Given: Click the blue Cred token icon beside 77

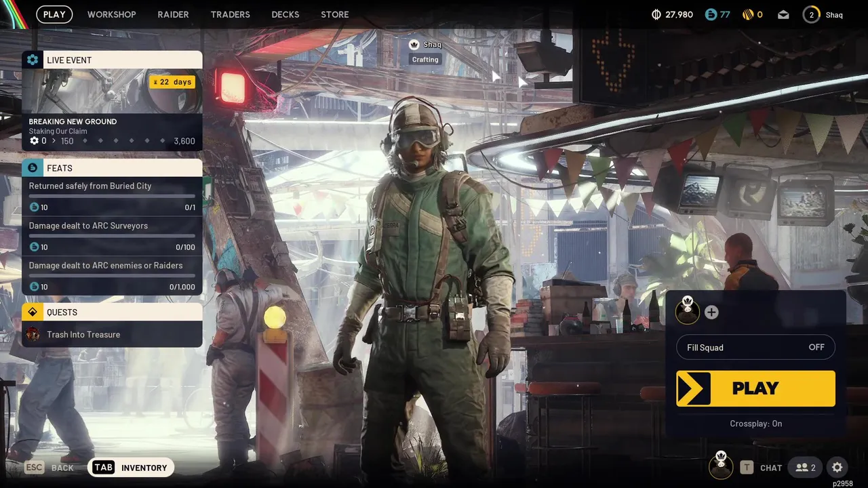Looking at the screenshot, I should click(711, 14).
